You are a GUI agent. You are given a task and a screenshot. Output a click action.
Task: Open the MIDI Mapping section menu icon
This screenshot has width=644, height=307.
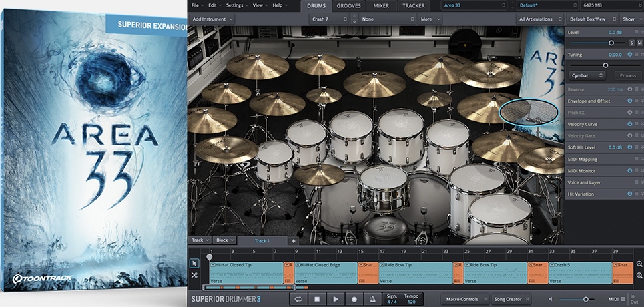[637, 159]
